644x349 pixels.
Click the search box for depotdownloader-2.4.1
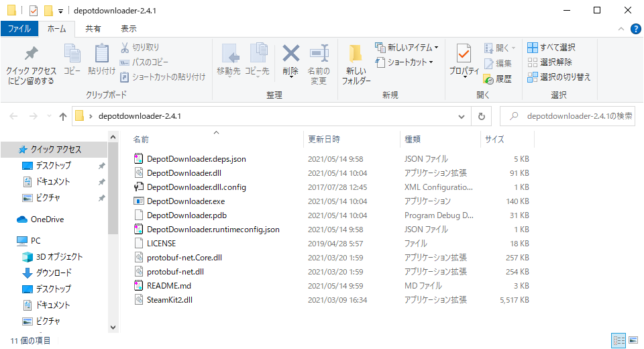coord(568,116)
